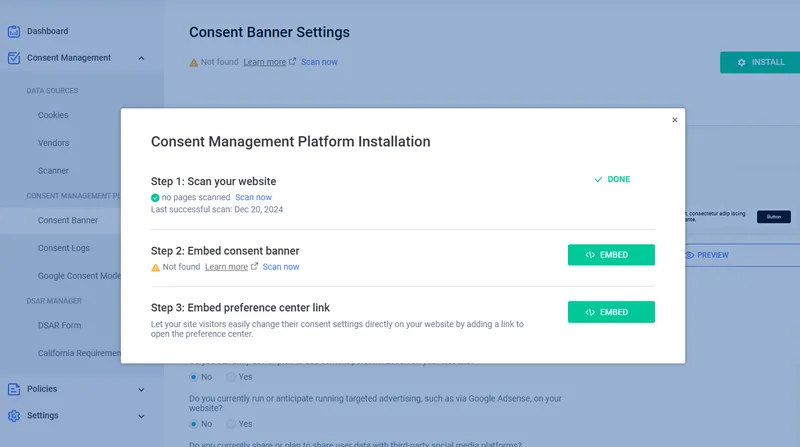Open Google Consent Mode in sidebar

pos(79,276)
